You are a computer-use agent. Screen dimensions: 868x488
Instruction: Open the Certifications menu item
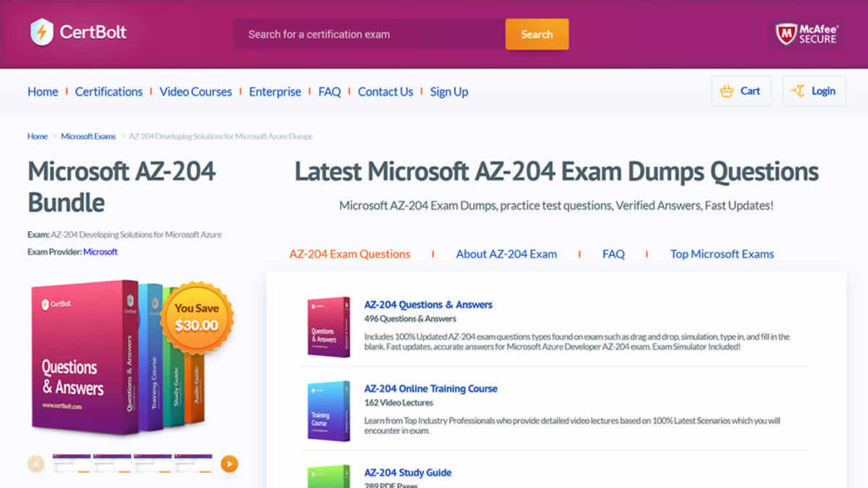click(x=108, y=91)
